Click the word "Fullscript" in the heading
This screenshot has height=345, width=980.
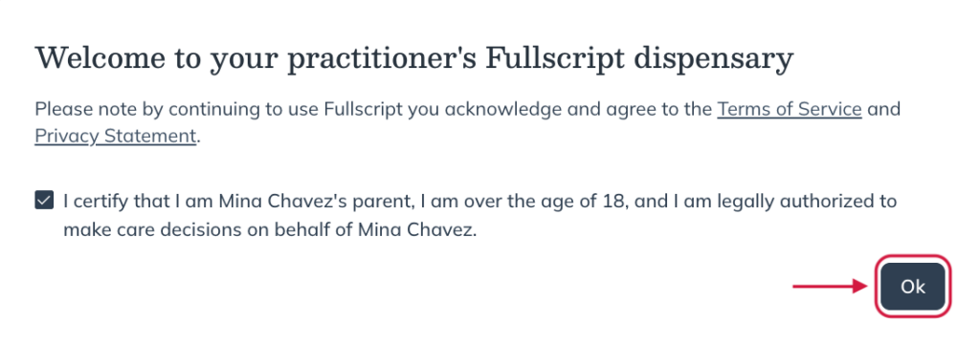click(x=554, y=58)
